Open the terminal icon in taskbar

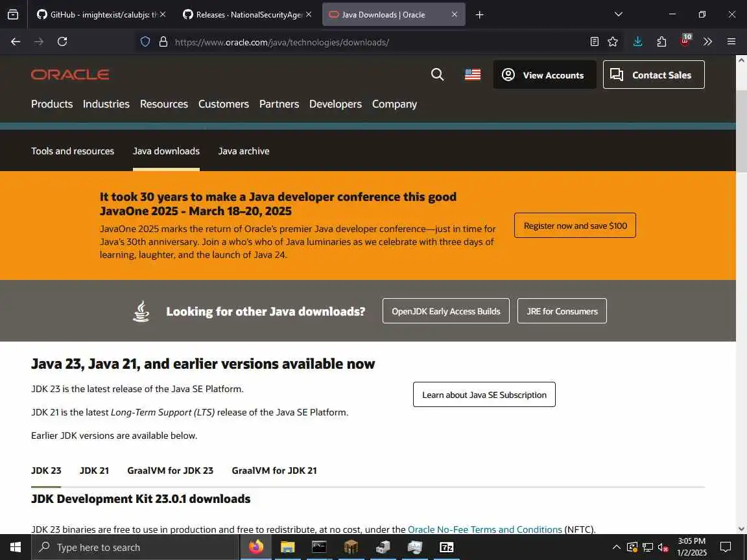coord(319,547)
